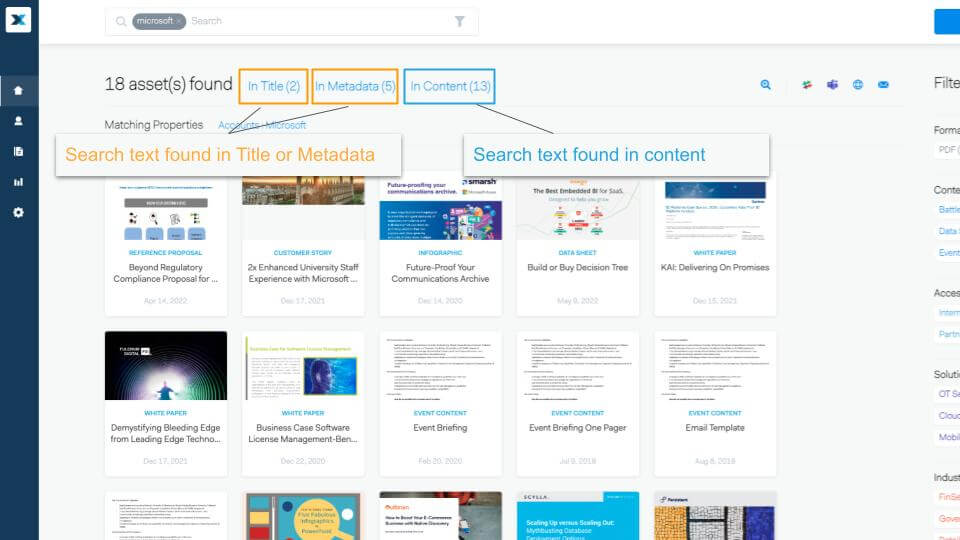Open the analytics bar chart sidebar icon
The width and height of the screenshot is (960, 540).
pos(18,182)
